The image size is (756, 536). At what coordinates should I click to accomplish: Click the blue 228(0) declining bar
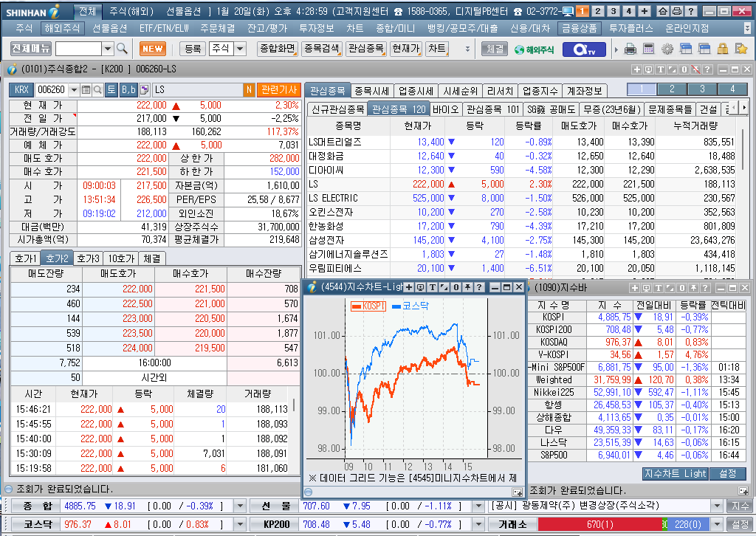pos(687,524)
